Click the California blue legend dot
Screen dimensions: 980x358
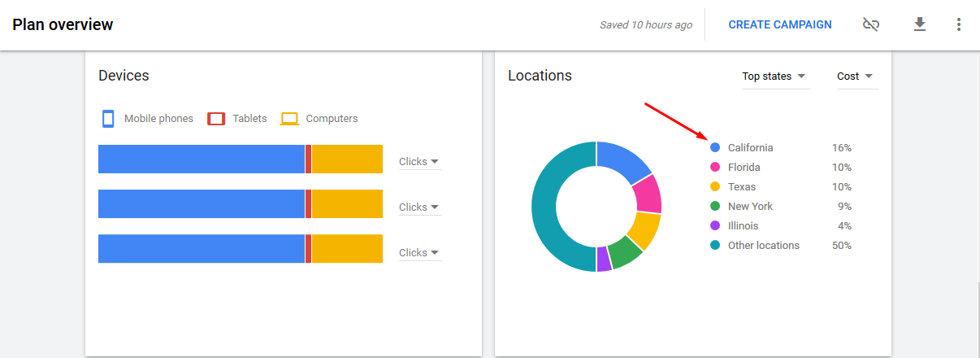(x=715, y=148)
